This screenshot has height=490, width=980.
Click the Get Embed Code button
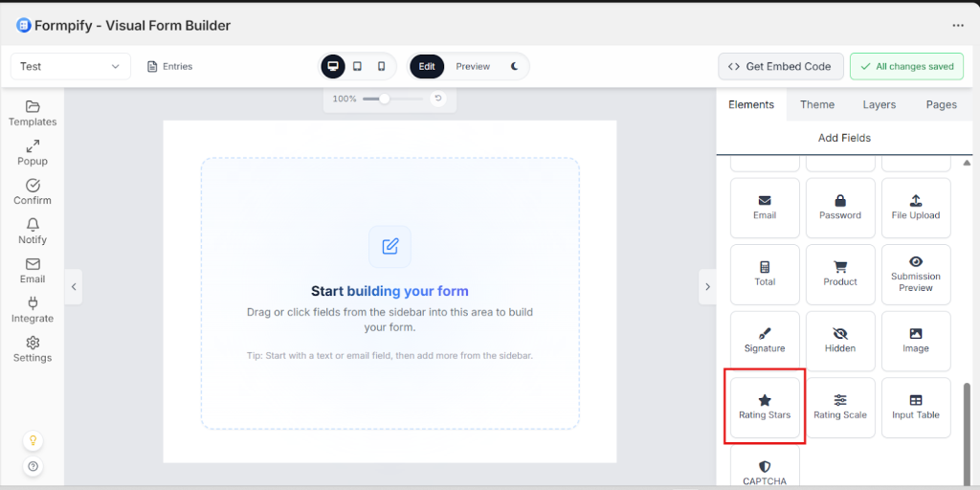point(780,66)
